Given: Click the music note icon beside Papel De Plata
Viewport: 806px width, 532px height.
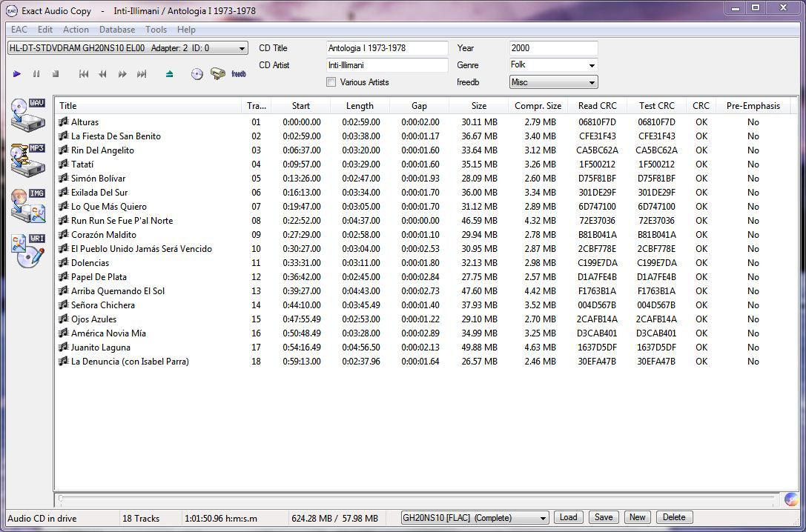Looking at the screenshot, I should (64, 277).
